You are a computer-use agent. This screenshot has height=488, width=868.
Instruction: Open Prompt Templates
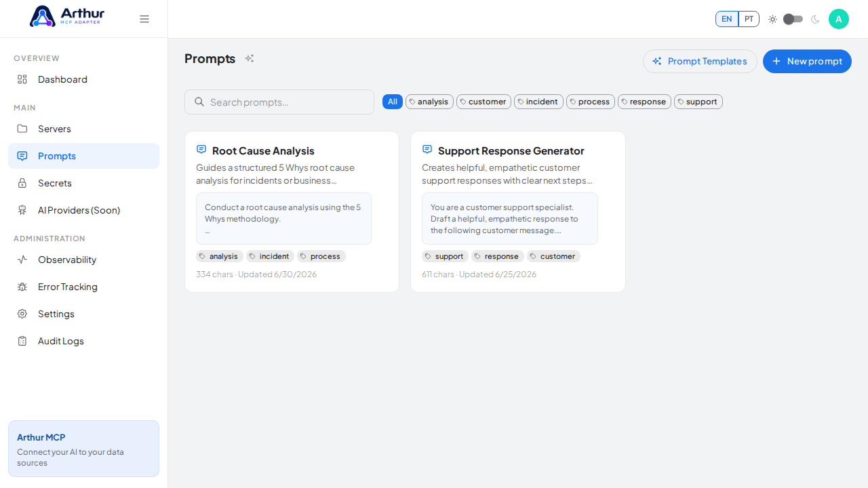point(700,61)
